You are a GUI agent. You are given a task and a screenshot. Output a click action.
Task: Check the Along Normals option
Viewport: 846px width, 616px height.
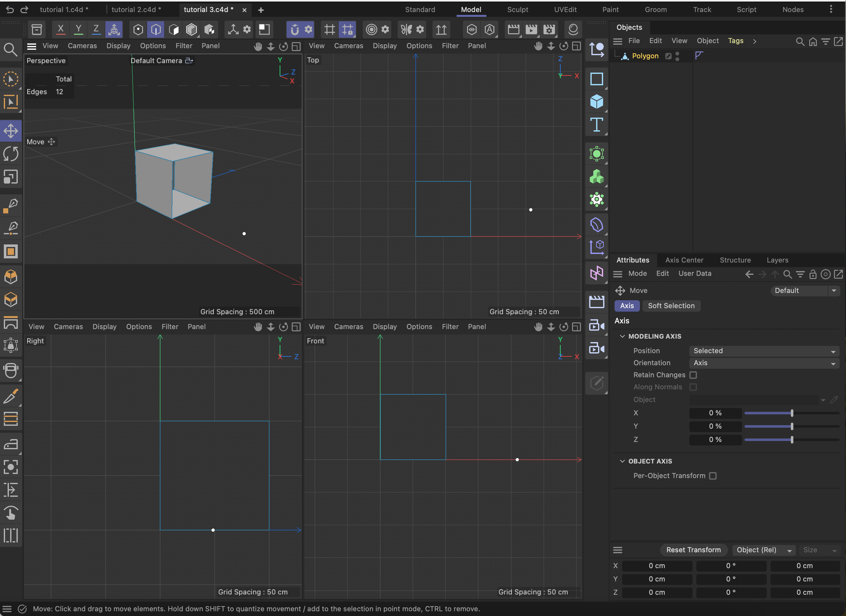[x=694, y=387]
